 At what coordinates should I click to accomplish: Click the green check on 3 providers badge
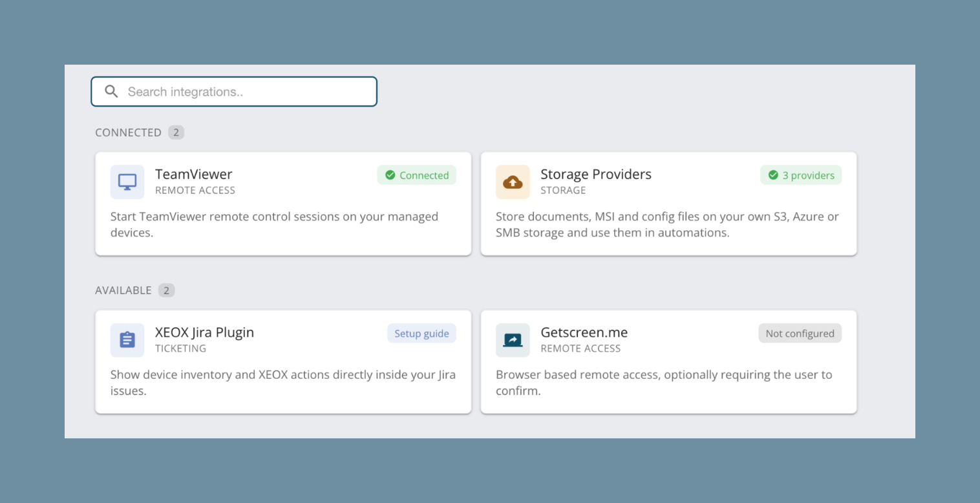[x=773, y=175]
